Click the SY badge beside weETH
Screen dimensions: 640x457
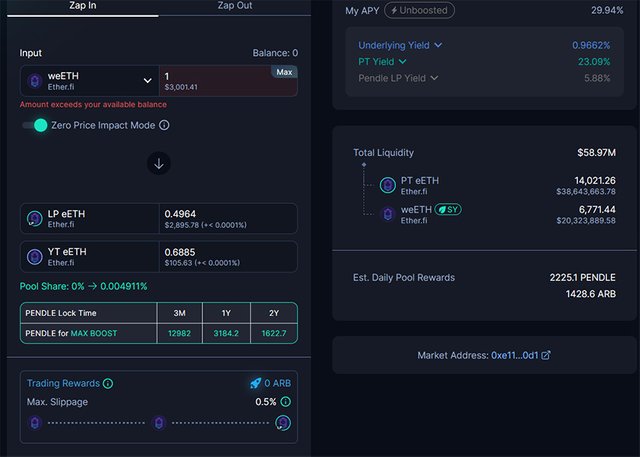[448, 210]
